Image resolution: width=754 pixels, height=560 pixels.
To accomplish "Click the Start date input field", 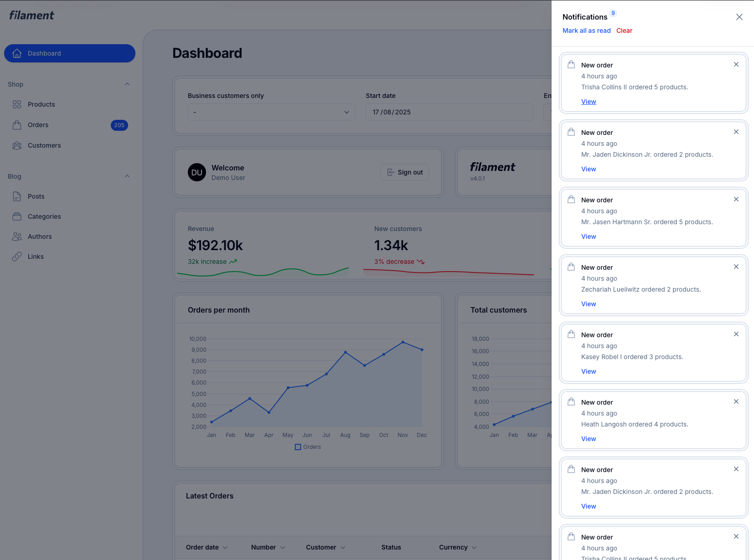I will (x=449, y=112).
